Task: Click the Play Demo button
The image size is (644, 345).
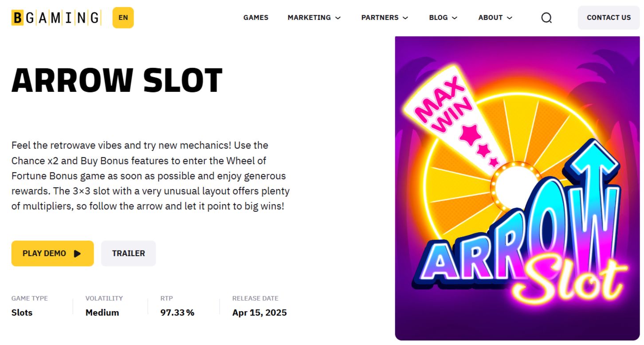Action: 52,253
